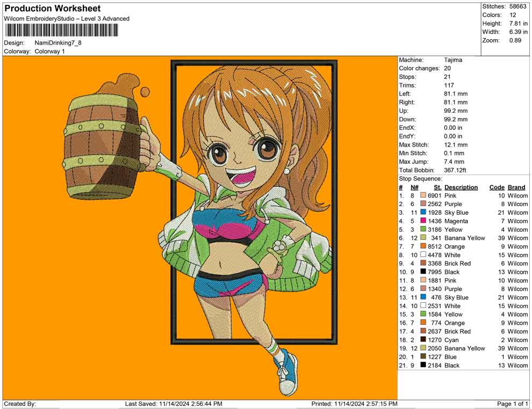Screen dimensions: 532x409
Task: Click the Color changes value 20
Action: tap(447, 69)
